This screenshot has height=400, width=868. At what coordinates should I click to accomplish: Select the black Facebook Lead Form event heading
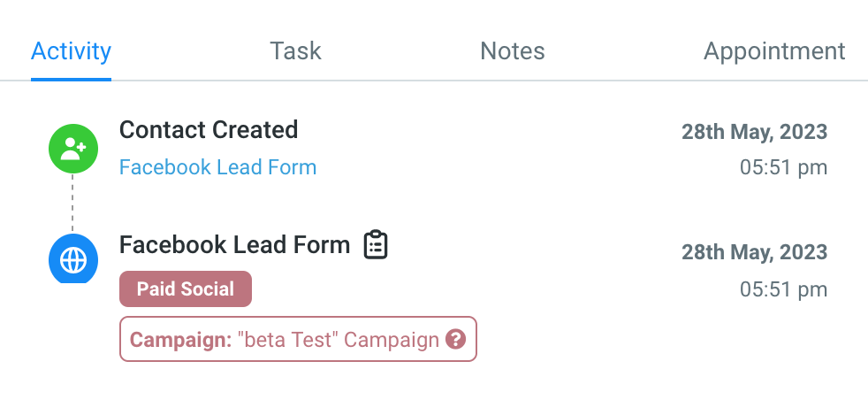[x=234, y=245]
